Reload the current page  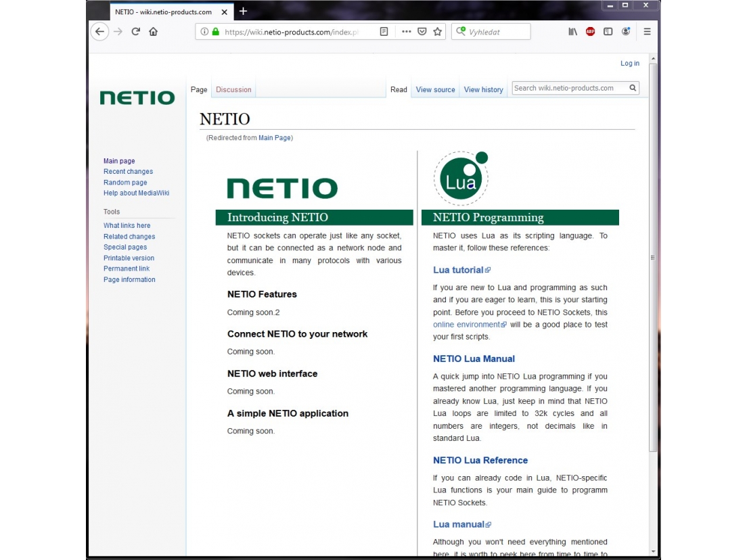(x=136, y=32)
